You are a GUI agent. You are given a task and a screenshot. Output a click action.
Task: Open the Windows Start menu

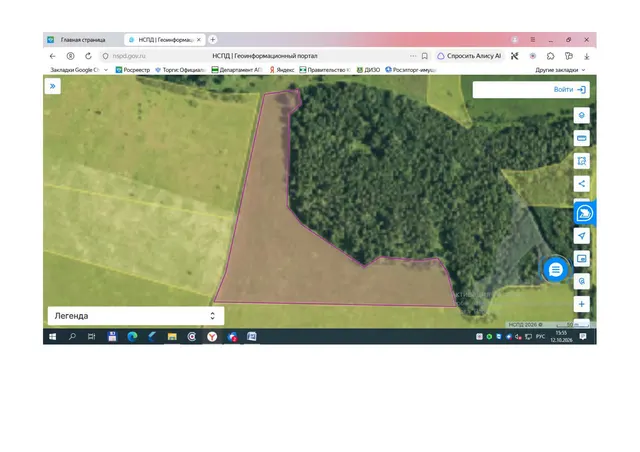(52, 336)
